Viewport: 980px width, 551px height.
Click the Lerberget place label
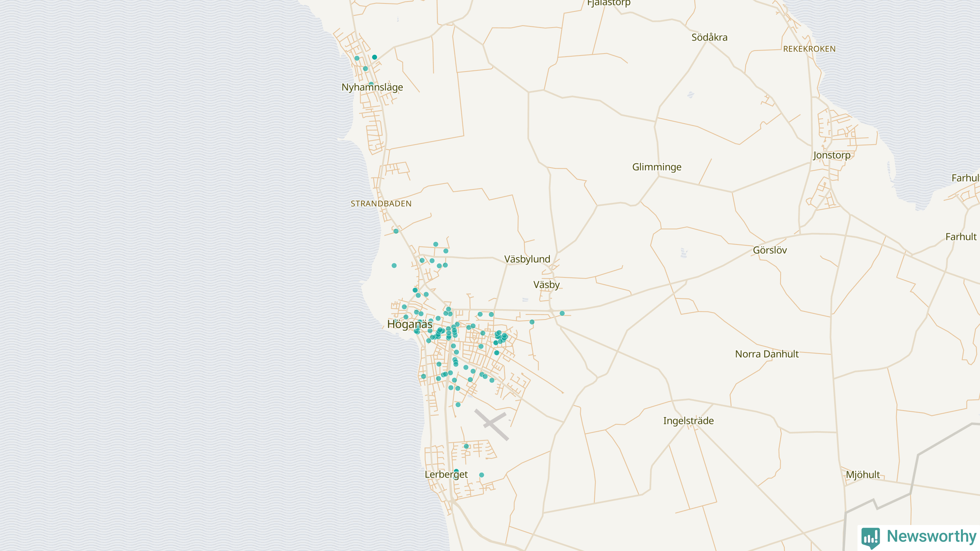[x=446, y=474]
